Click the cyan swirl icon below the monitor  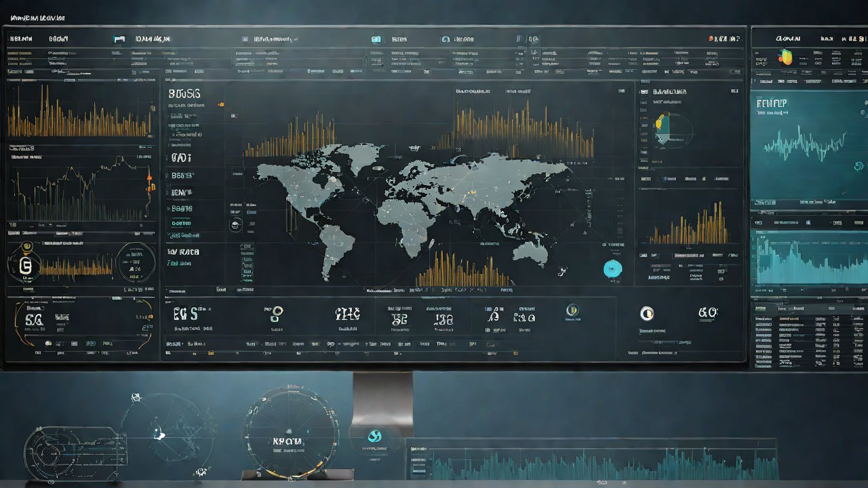click(x=374, y=437)
